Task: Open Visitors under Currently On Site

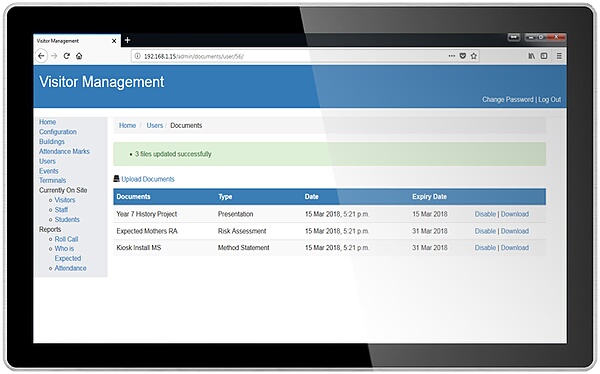Action: click(65, 200)
